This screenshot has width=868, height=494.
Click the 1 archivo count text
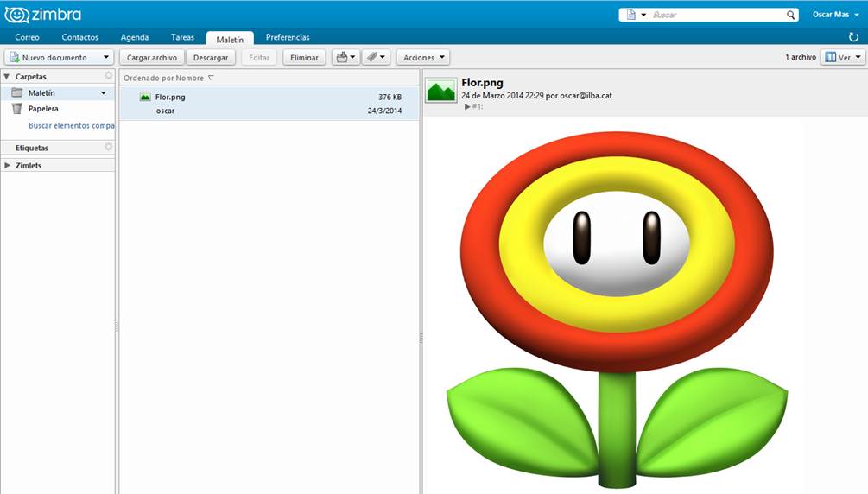coord(801,57)
